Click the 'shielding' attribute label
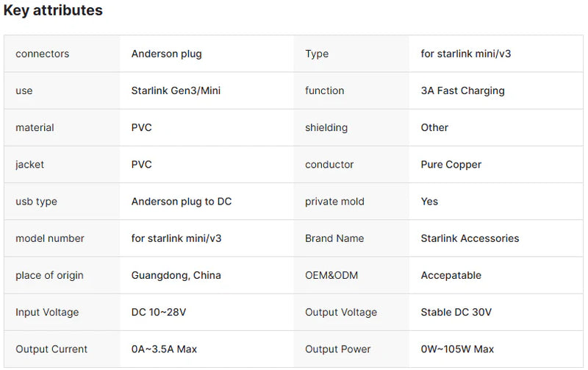This screenshot has height=370, width=588. 326,127
